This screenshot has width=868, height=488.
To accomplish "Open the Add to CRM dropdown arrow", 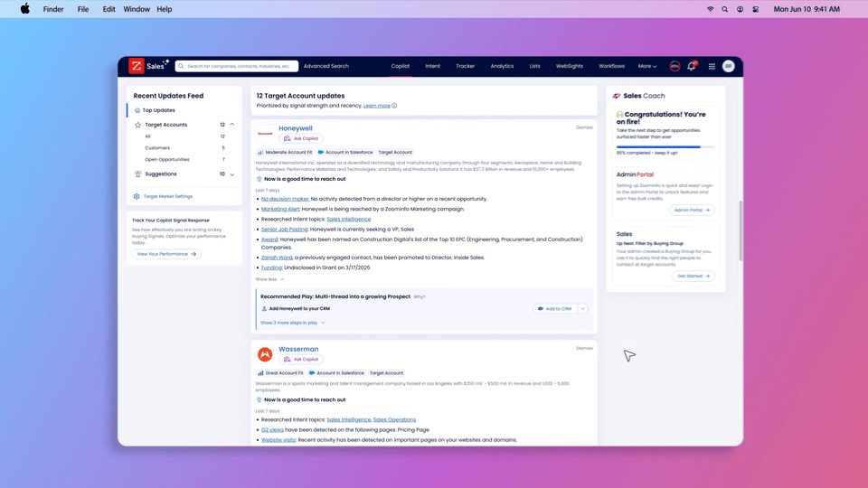I will (x=583, y=309).
